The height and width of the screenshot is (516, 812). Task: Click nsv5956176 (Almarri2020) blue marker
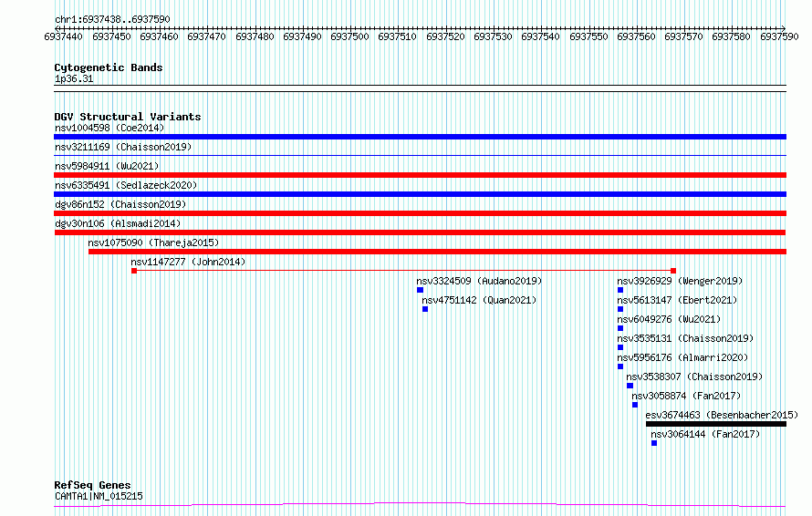(620, 366)
